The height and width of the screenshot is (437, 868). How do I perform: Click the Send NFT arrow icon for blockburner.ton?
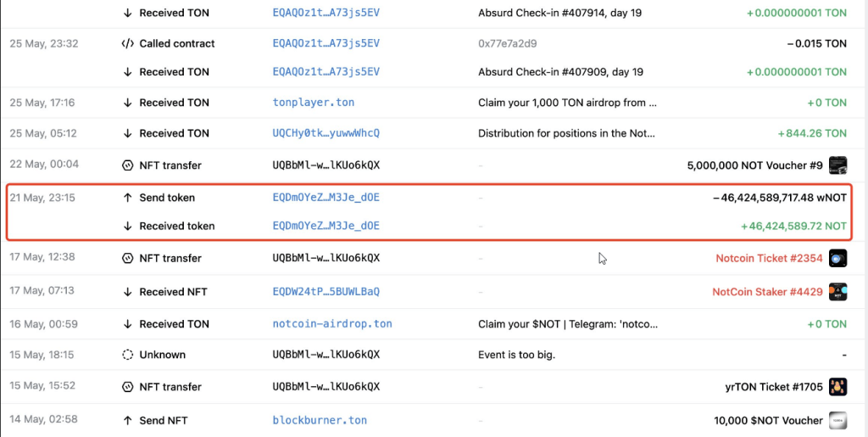coord(127,420)
